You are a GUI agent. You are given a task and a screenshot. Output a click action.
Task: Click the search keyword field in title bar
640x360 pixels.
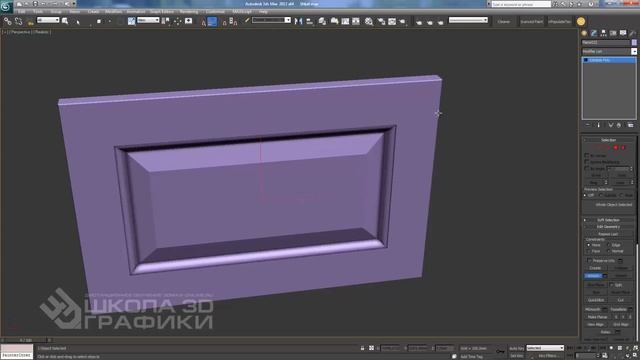coord(521,4)
